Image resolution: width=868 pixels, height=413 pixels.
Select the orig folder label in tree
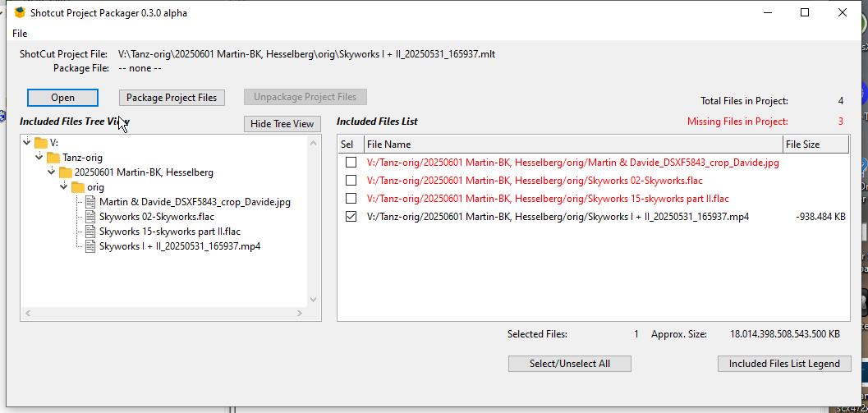click(x=95, y=187)
